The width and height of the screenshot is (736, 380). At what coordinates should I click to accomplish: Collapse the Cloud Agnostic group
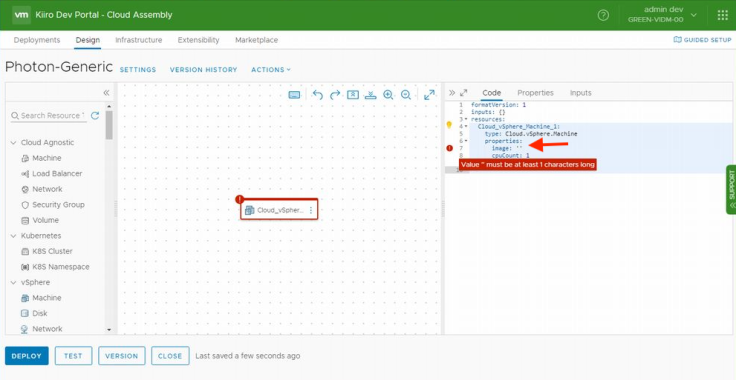click(13, 143)
